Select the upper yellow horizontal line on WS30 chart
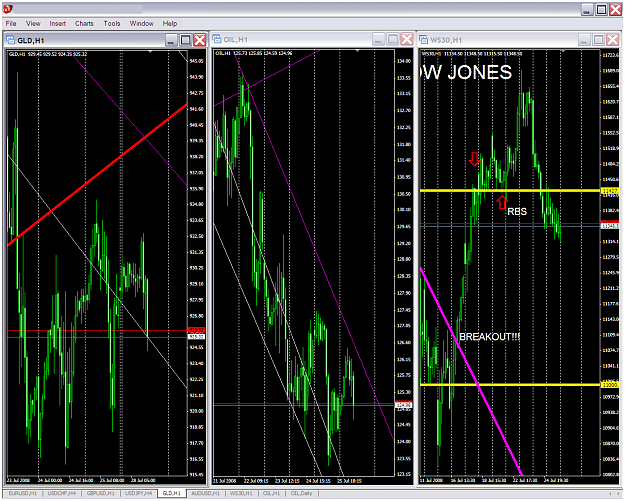The height and width of the screenshot is (501, 625). [x=510, y=191]
